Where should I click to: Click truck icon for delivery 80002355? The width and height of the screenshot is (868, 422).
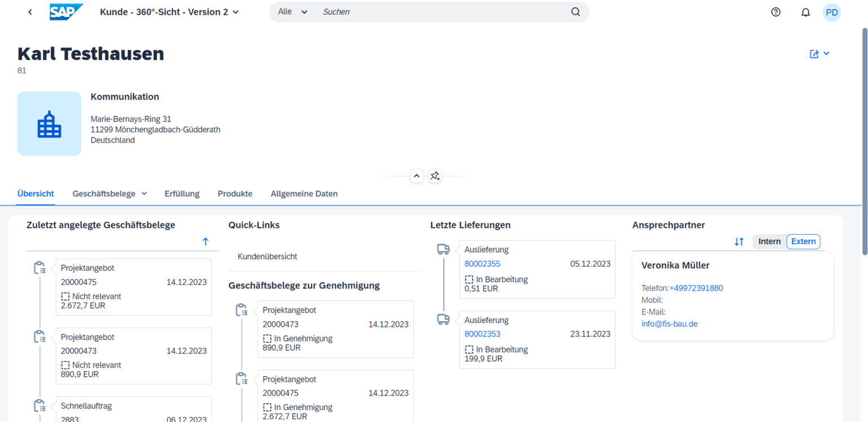[x=444, y=249]
